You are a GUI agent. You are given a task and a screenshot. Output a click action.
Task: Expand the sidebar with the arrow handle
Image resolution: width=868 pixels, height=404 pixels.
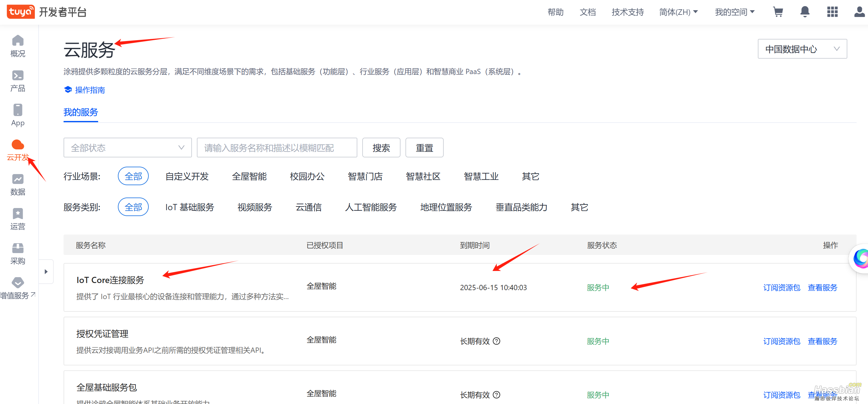(46, 272)
